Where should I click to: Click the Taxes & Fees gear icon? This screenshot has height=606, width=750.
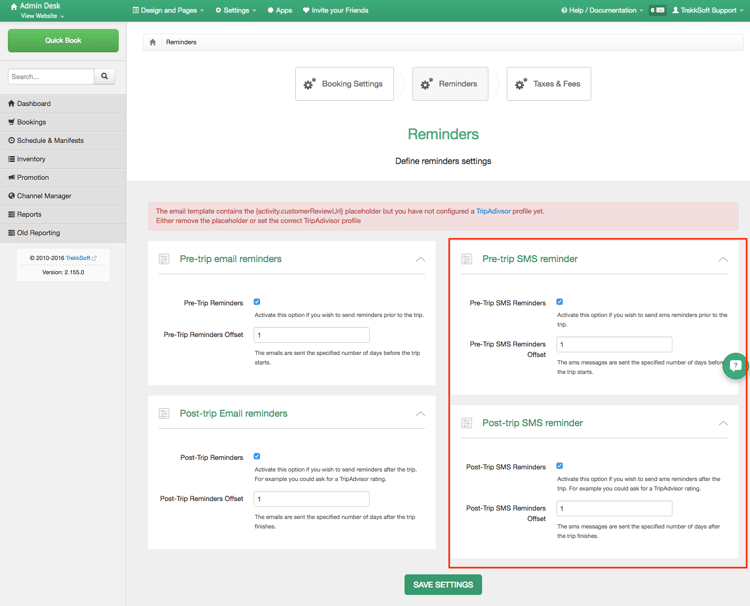point(521,84)
